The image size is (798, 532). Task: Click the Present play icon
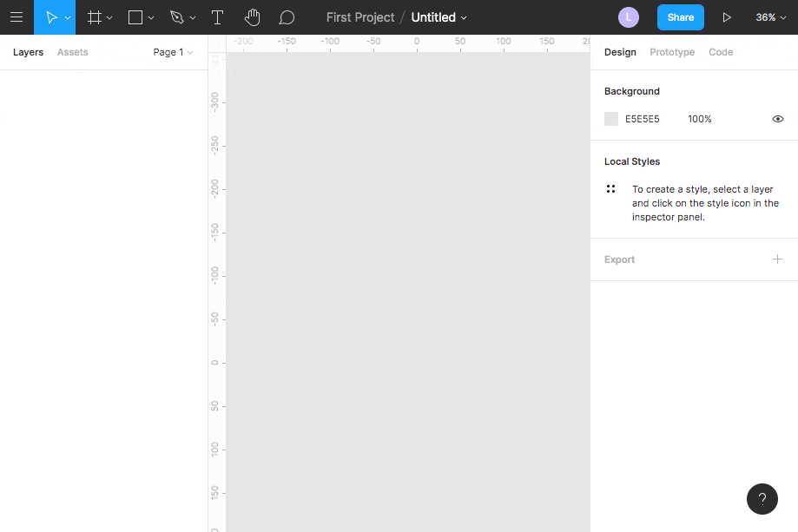click(x=727, y=17)
